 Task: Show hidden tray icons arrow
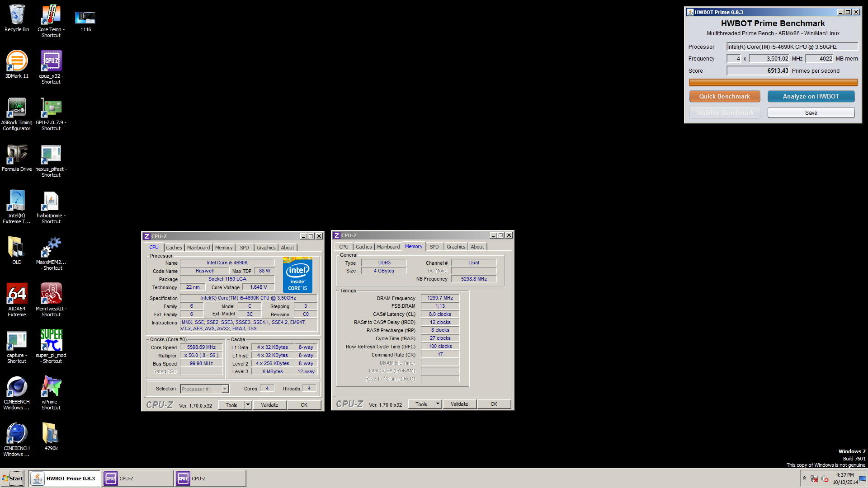(x=804, y=478)
